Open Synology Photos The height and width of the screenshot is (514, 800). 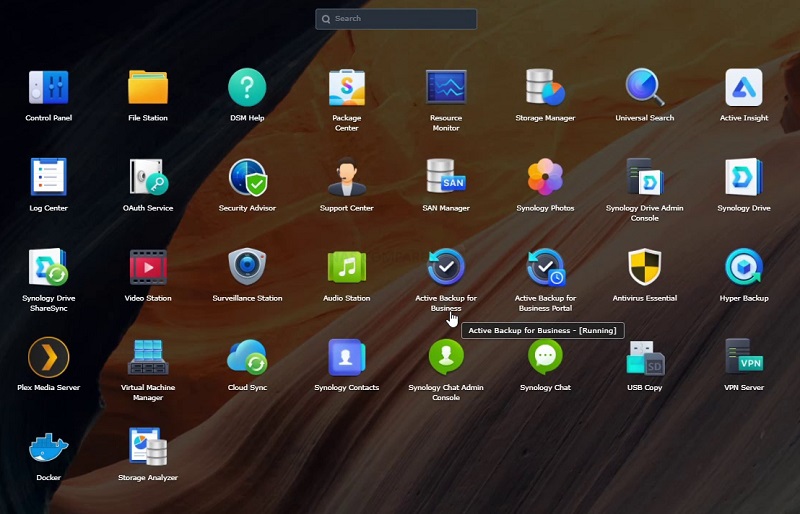tap(545, 178)
